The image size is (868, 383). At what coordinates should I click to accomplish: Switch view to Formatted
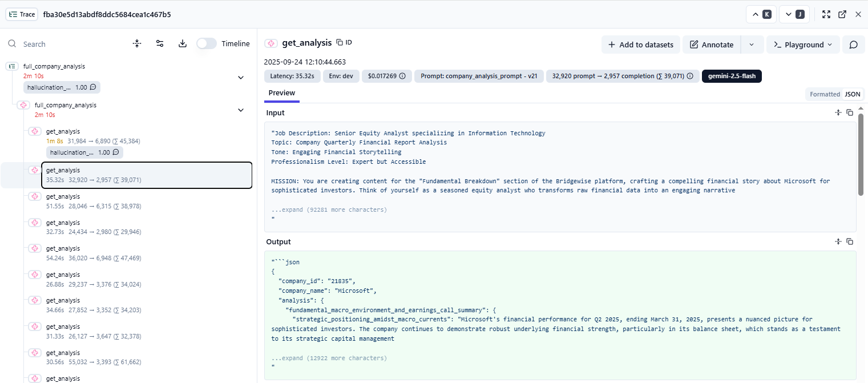click(x=825, y=94)
